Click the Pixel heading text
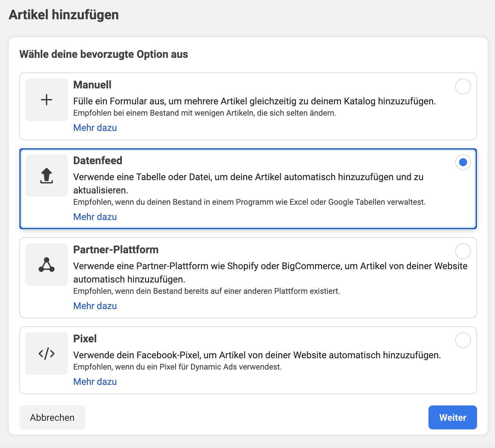The width and height of the screenshot is (495, 448). coord(85,339)
